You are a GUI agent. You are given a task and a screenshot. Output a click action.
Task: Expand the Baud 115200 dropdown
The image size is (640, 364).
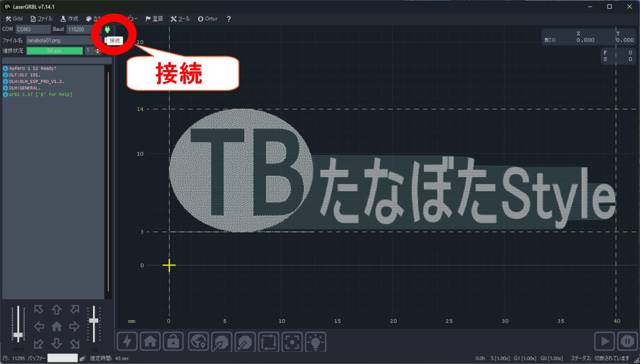click(83, 29)
